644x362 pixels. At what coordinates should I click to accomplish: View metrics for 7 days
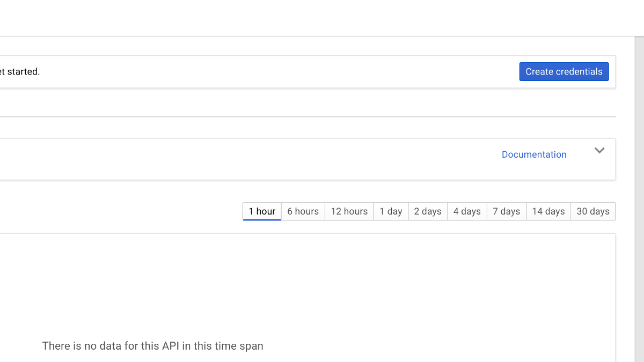click(506, 211)
